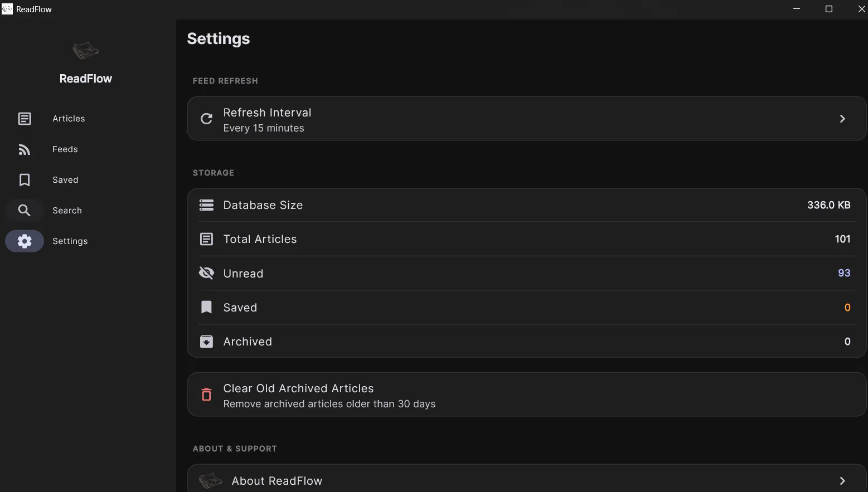
Task: Click the Archived count 0
Action: click(x=847, y=342)
